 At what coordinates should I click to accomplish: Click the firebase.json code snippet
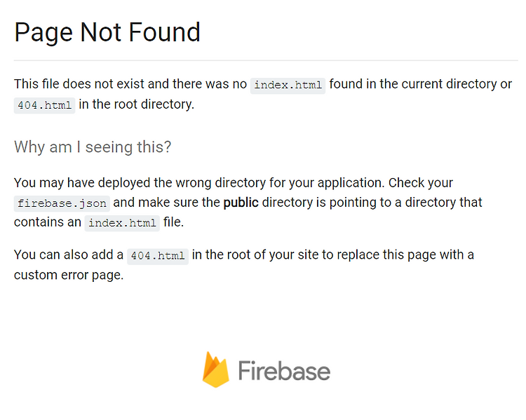(x=62, y=203)
